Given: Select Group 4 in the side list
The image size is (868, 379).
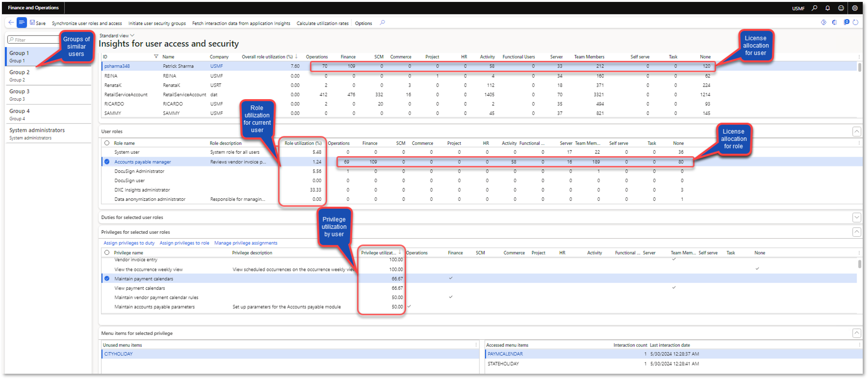Looking at the screenshot, I should point(48,115).
